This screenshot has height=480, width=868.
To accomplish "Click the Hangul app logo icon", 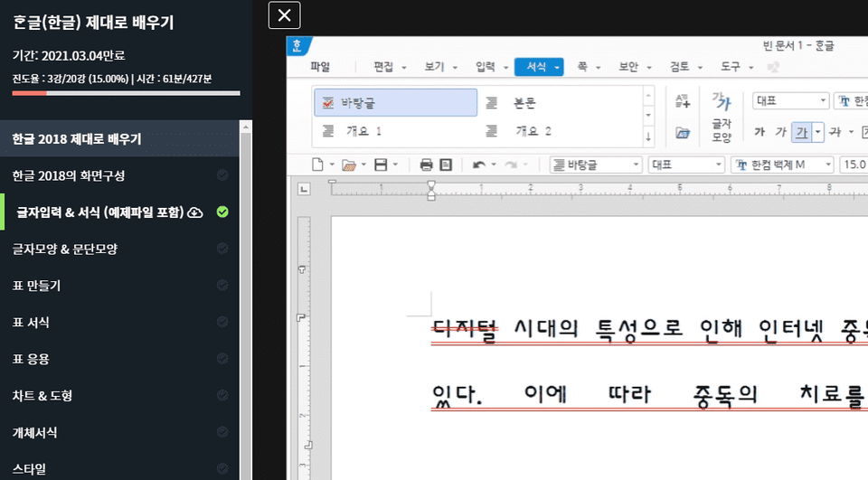I will pyautogui.click(x=297, y=46).
